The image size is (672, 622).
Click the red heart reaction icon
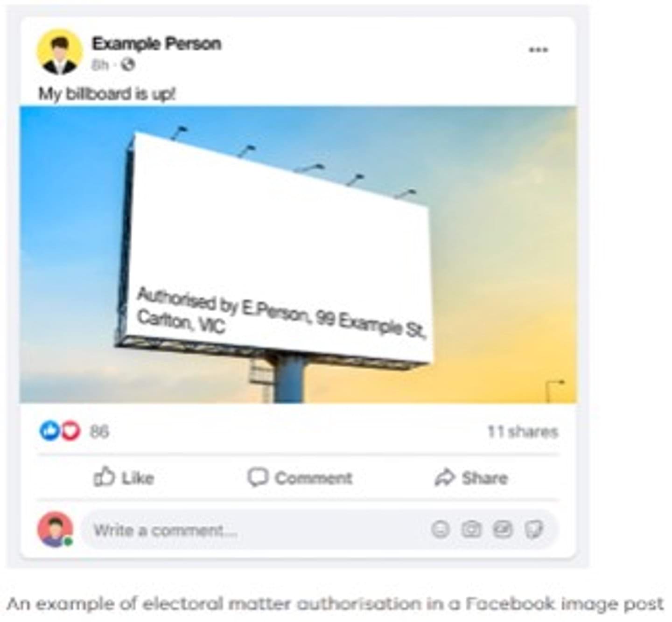pyautogui.click(x=70, y=431)
